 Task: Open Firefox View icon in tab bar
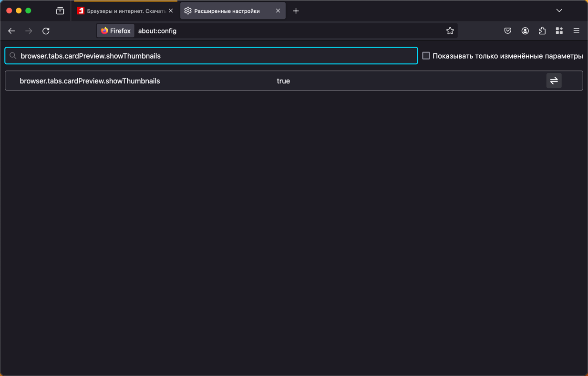pos(60,11)
